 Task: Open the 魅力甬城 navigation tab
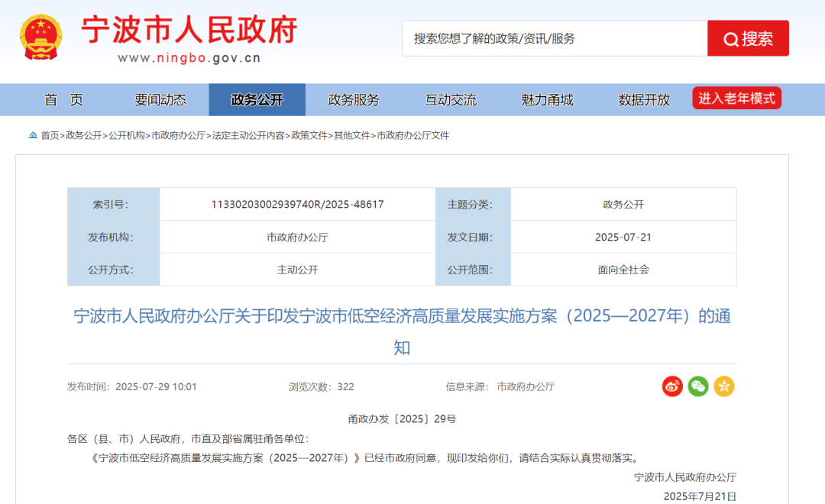point(547,100)
